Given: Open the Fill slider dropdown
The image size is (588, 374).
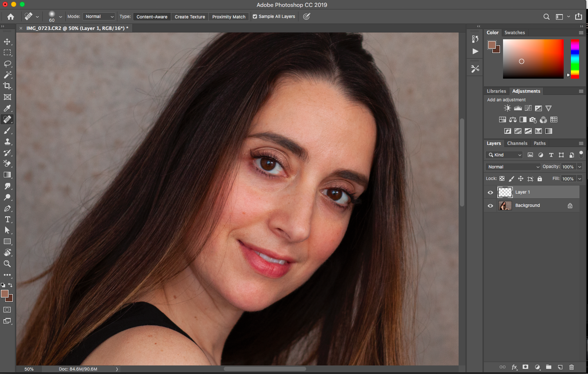Looking at the screenshot, I should tap(580, 179).
